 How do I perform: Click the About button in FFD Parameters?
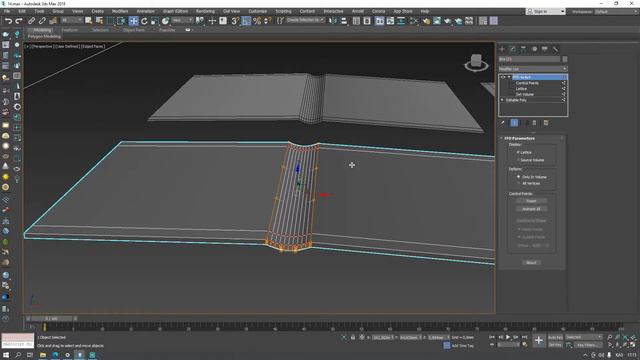coord(531,262)
